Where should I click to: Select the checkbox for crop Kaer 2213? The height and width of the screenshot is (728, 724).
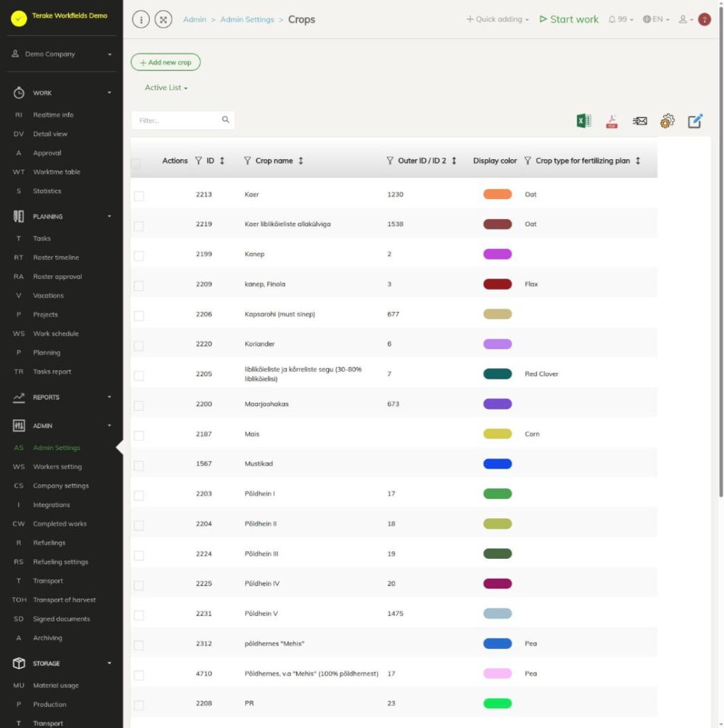[139, 196]
